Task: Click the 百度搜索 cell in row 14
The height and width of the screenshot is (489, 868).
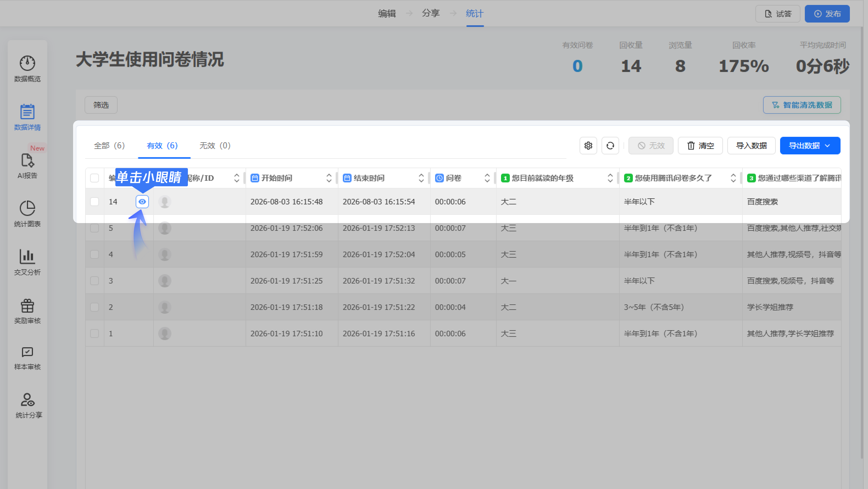Action: 762,202
